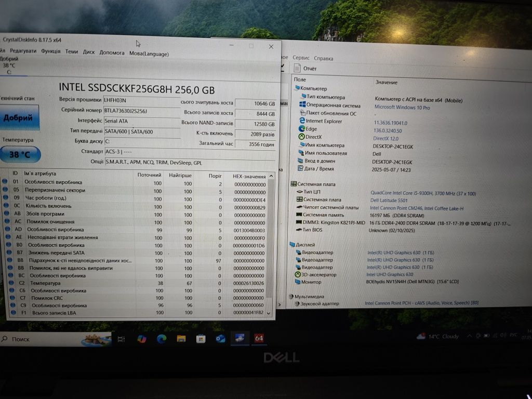Click the status dot for Помилок CRC

click(x=12, y=298)
